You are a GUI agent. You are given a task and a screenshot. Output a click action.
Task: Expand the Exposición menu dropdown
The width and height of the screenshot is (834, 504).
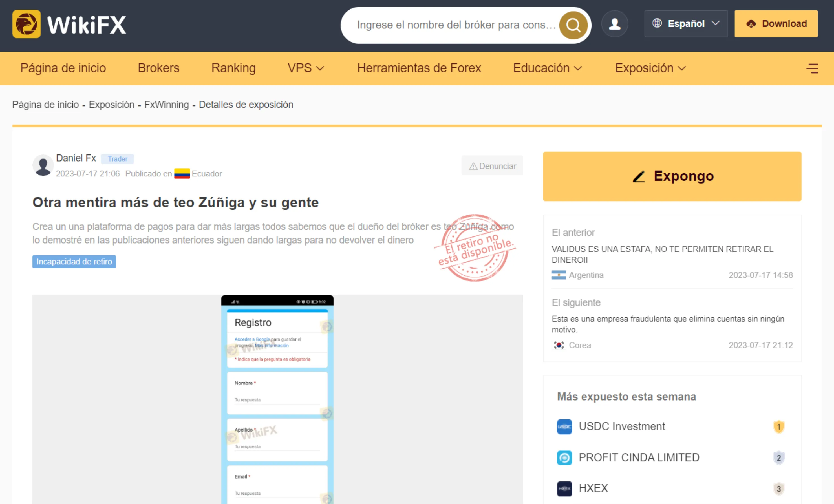pyautogui.click(x=650, y=68)
